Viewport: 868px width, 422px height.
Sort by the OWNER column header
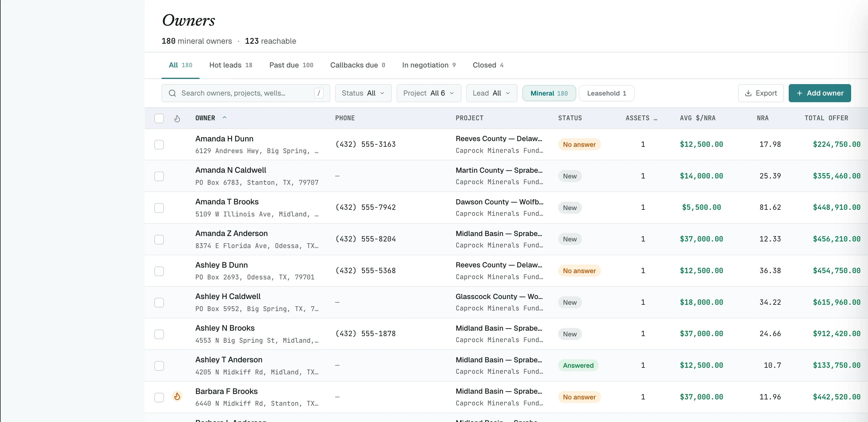(x=205, y=118)
